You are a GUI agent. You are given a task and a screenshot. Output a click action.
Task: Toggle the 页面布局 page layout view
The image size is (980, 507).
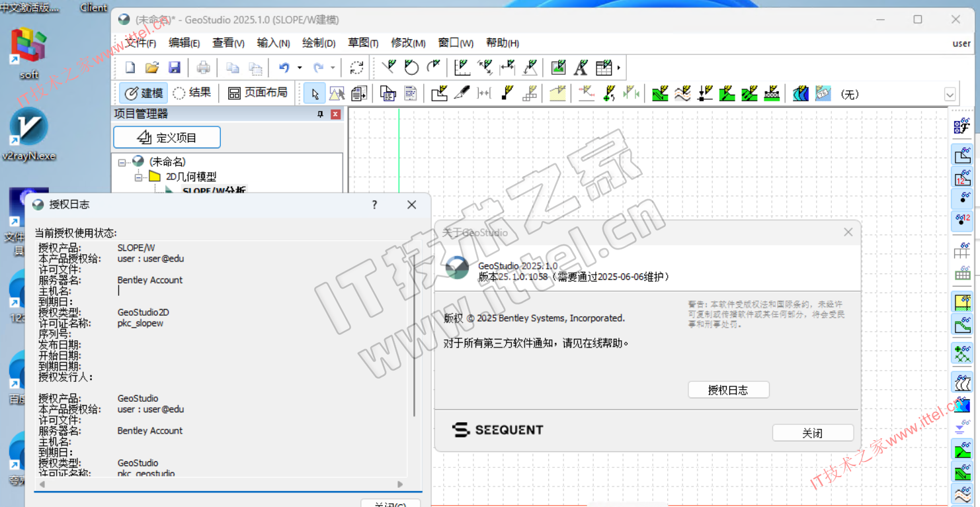[x=258, y=93]
